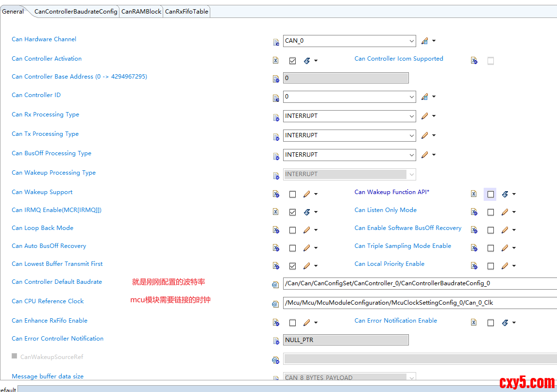Uncheck Can Lowest Buffer Transmit First
Viewport: 557px width, 392px height.
tap(292, 266)
